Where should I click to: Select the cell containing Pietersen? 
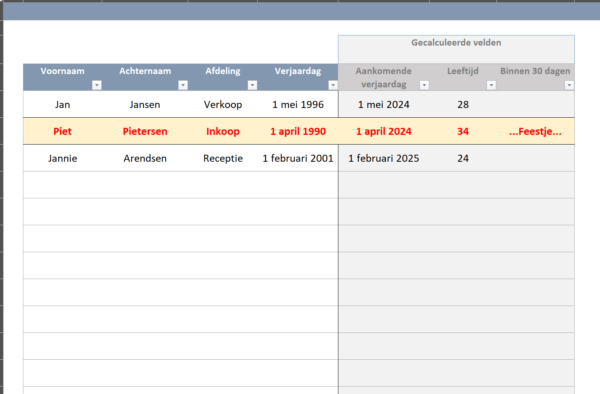145,131
